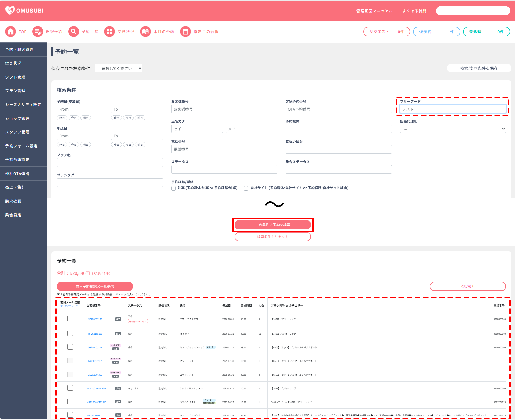Check the mail checkbox for HRR260105125
Viewport: 515px width, 420px height.
click(x=70, y=333)
